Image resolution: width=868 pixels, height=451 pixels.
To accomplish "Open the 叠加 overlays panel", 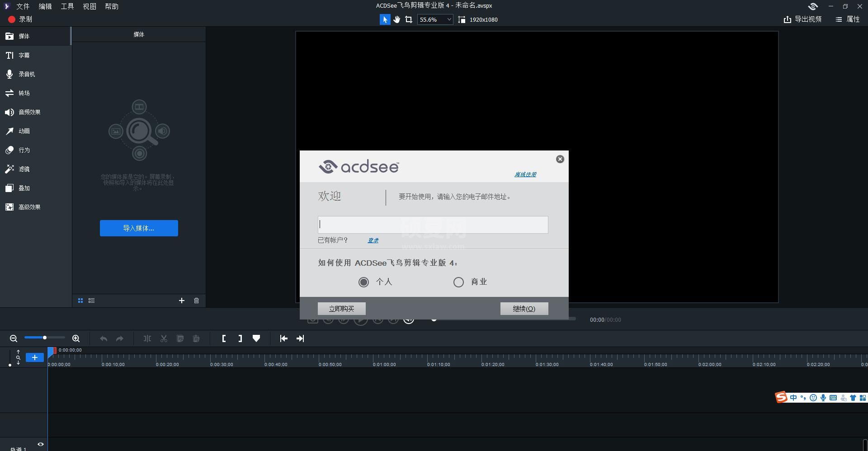I will [x=35, y=188].
